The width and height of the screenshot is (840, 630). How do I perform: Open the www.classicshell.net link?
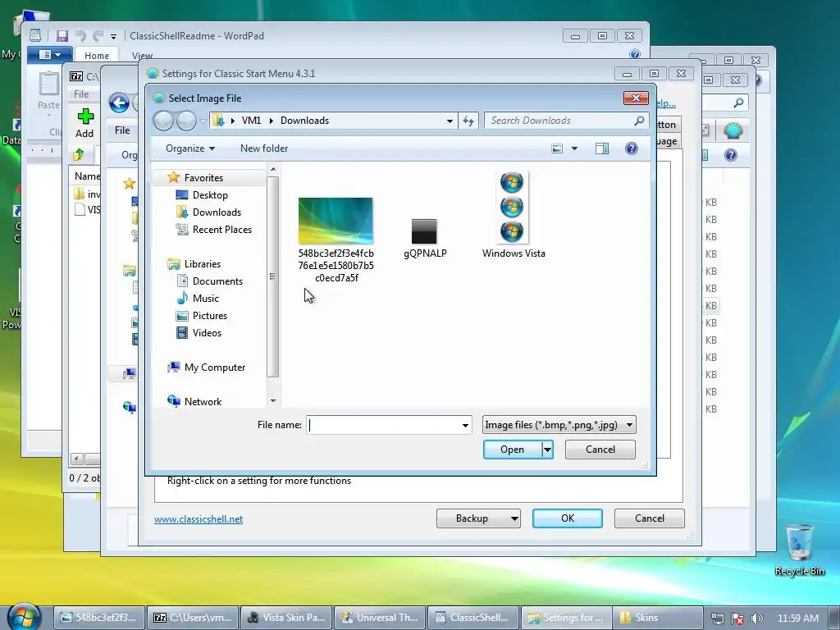pos(199,519)
